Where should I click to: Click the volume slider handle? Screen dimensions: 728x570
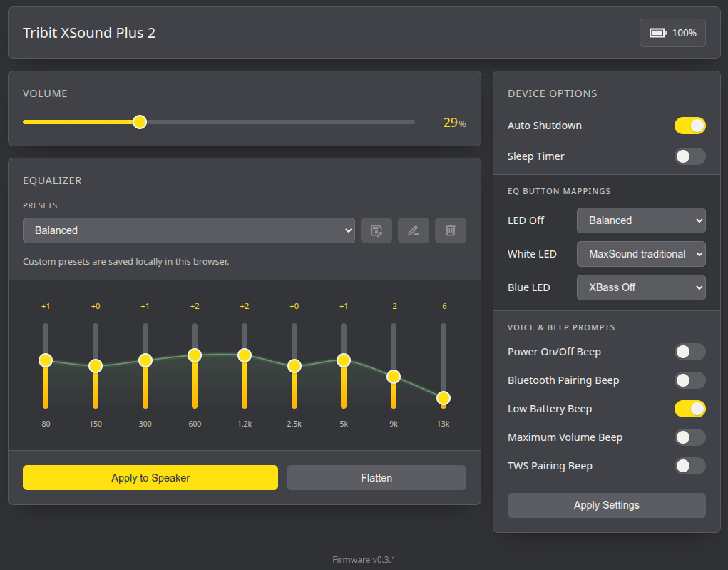[x=140, y=122]
